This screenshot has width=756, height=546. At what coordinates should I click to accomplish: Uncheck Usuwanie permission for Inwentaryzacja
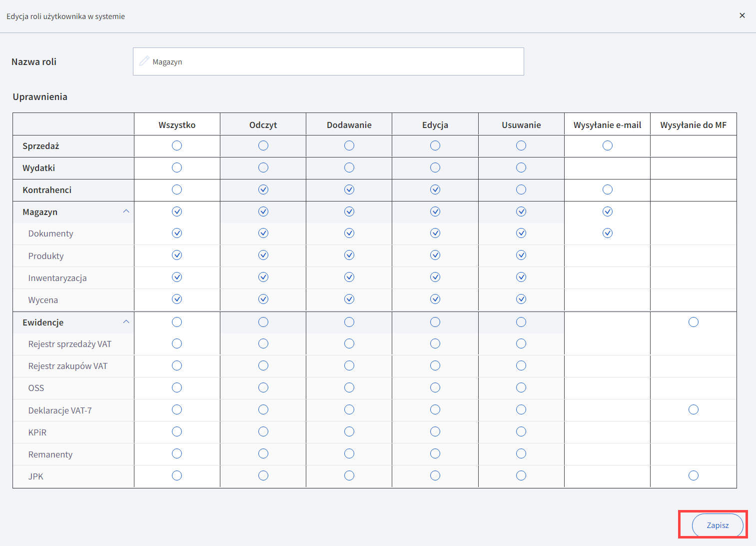521,277
